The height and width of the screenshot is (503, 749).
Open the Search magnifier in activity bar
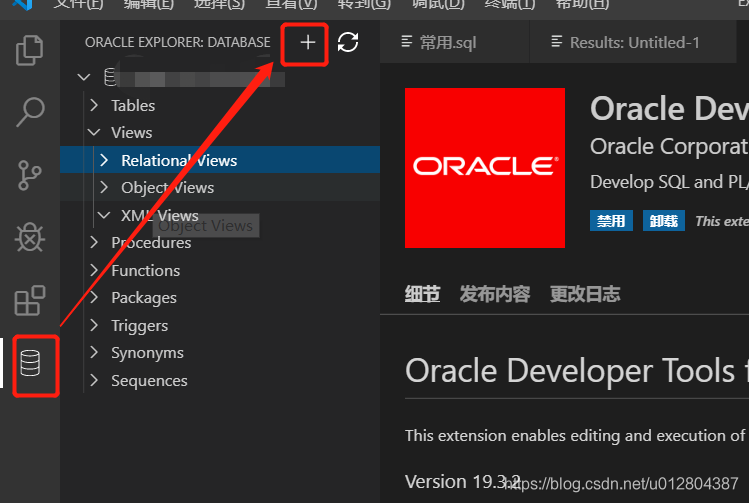30,112
